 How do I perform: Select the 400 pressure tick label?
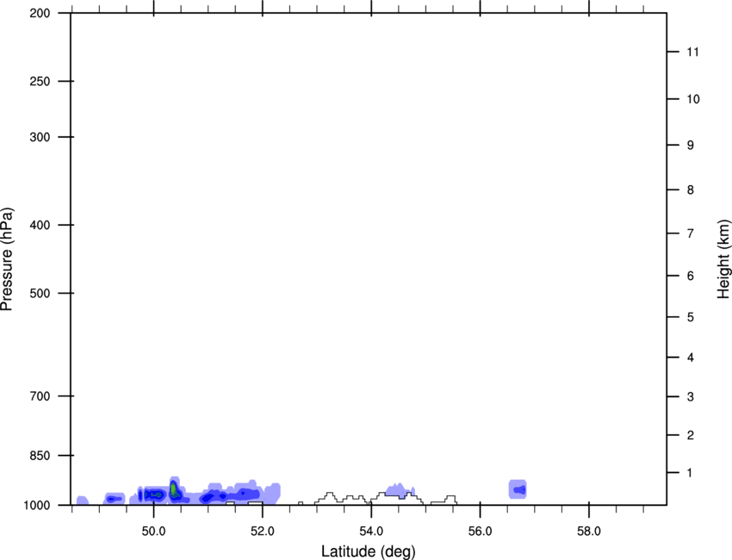(x=40, y=225)
